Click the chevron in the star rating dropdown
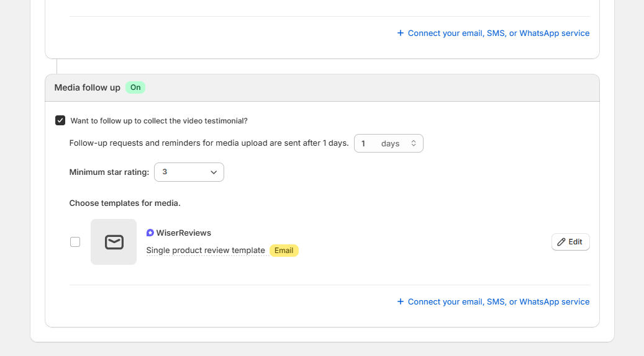 [x=214, y=172]
